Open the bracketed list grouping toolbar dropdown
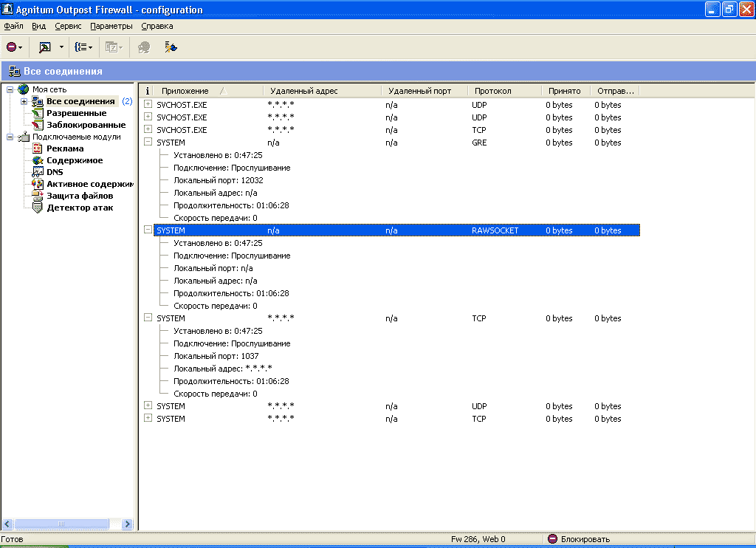The width and height of the screenshot is (756, 548). [x=83, y=47]
